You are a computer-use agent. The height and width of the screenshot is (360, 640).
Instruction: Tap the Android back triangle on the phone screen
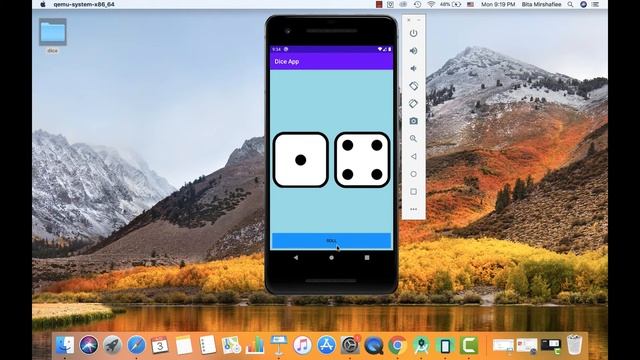tap(296, 258)
